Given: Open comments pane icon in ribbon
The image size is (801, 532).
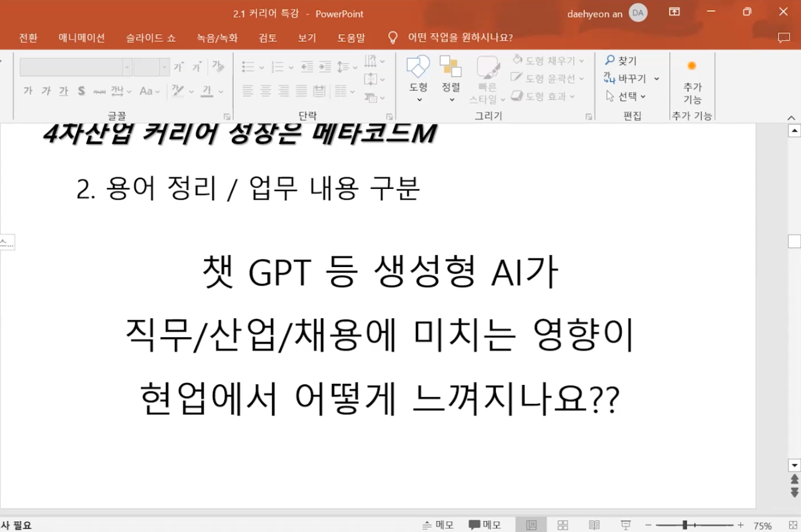Looking at the screenshot, I should [783, 37].
